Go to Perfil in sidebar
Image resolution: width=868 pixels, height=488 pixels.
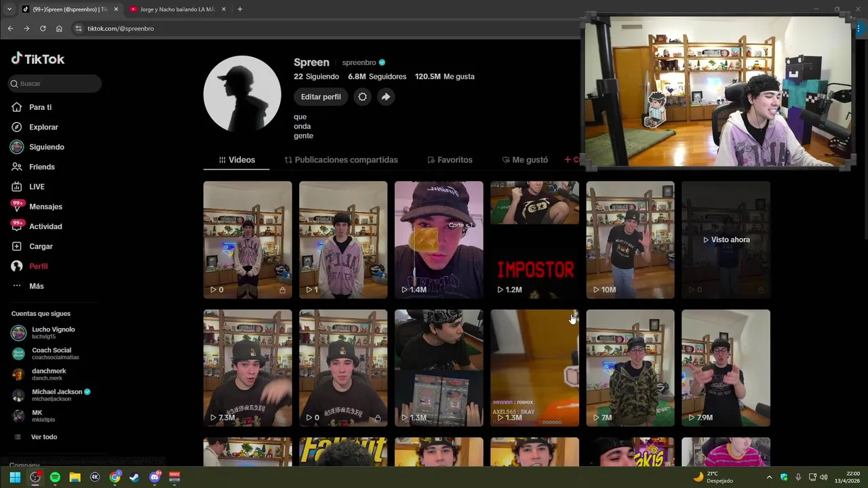pyautogui.click(x=38, y=266)
